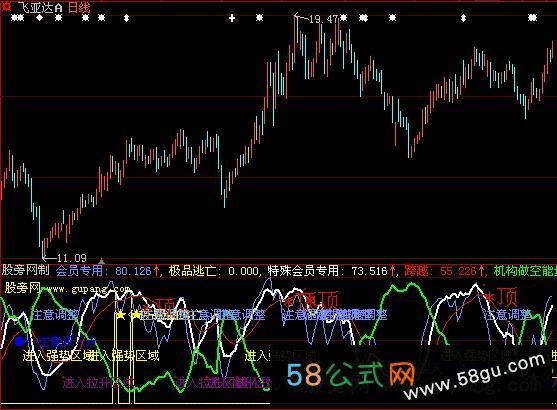The width and height of the screenshot is (557, 410).
Task: Click the rightmost asterisk marker at top
Action: [532, 17]
